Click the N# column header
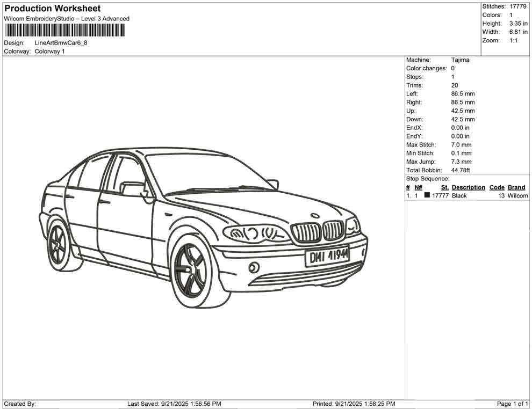The height and width of the screenshot is (409, 532). 418,187
